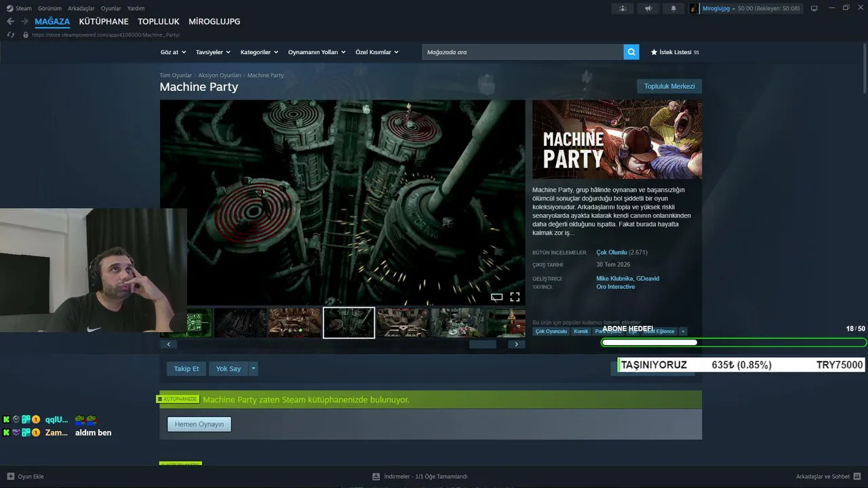Switch to Big Picture mode via monitor icon
This screenshot has width=868, height=488.
click(814, 8)
